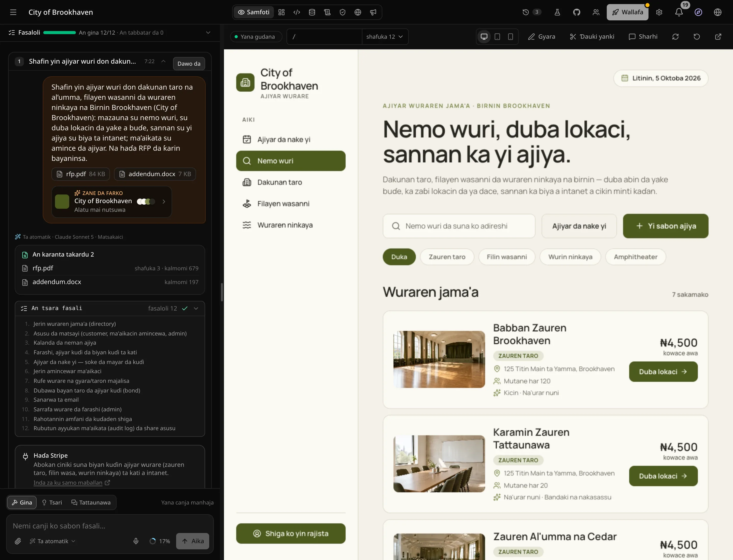Start voice input with microphone icon

136,541
